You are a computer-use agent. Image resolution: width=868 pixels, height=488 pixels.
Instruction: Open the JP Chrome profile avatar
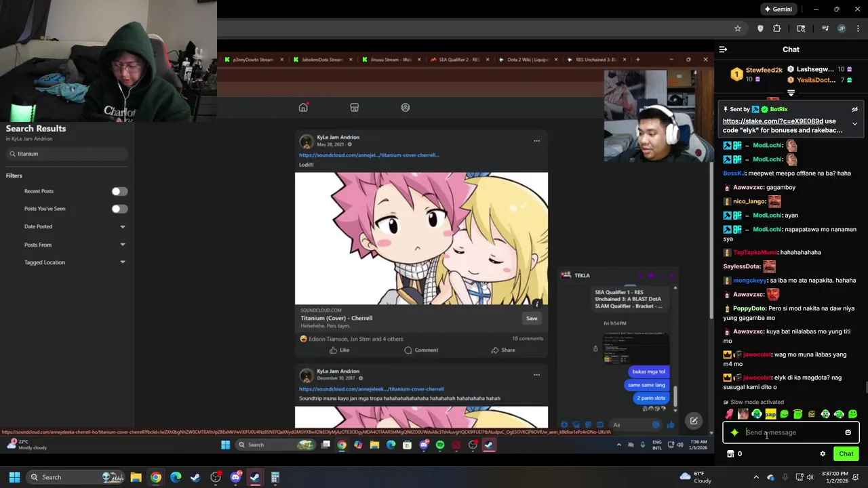[x=842, y=28]
